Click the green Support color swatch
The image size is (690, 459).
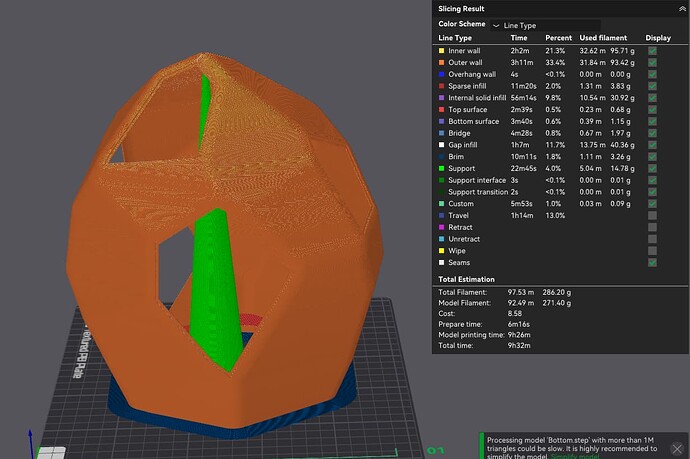pyautogui.click(x=441, y=168)
